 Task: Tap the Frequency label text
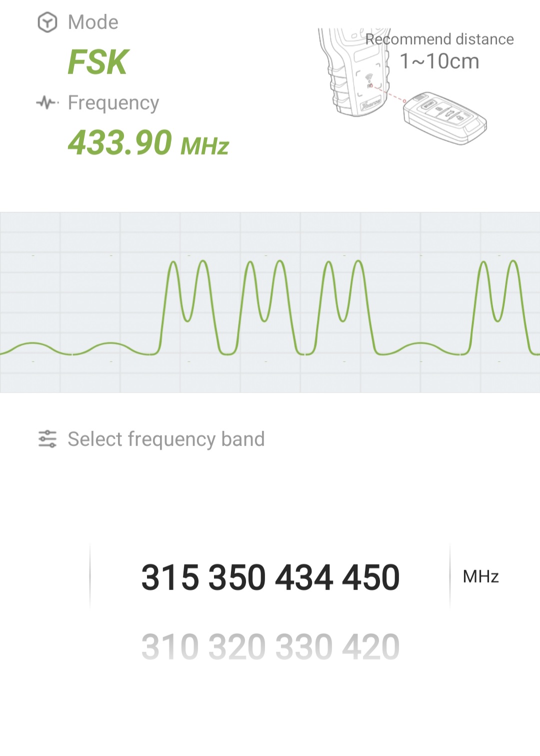[113, 103]
